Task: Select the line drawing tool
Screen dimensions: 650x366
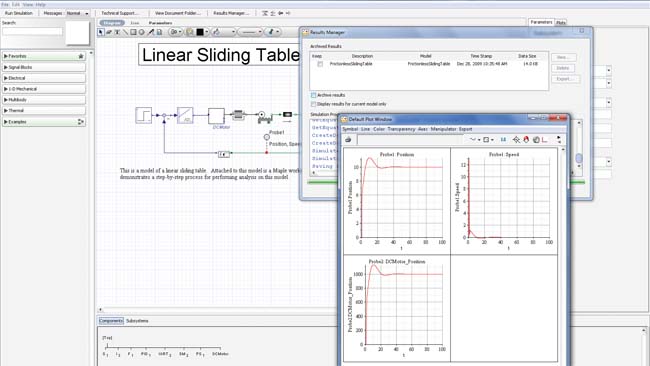Action: coord(125,32)
